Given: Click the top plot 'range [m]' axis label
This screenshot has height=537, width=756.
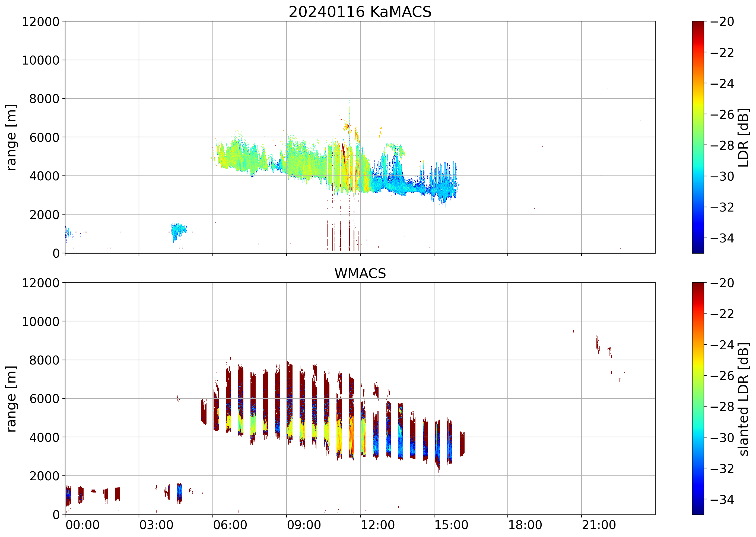Looking at the screenshot, I should [11, 137].
